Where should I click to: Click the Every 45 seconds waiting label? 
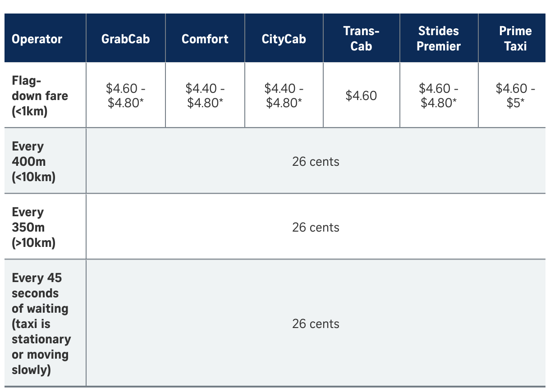(41, 324)
